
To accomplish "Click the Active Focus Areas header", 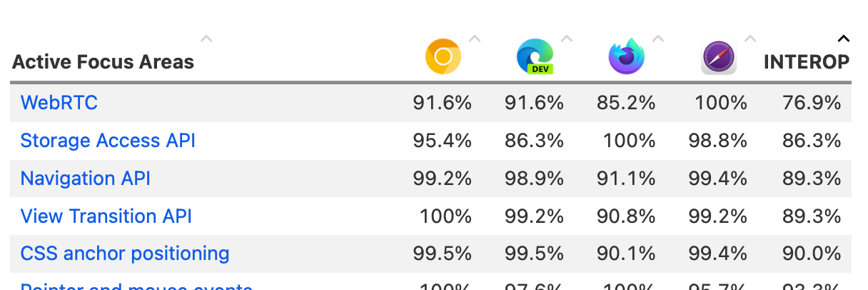I will point(103,62).
